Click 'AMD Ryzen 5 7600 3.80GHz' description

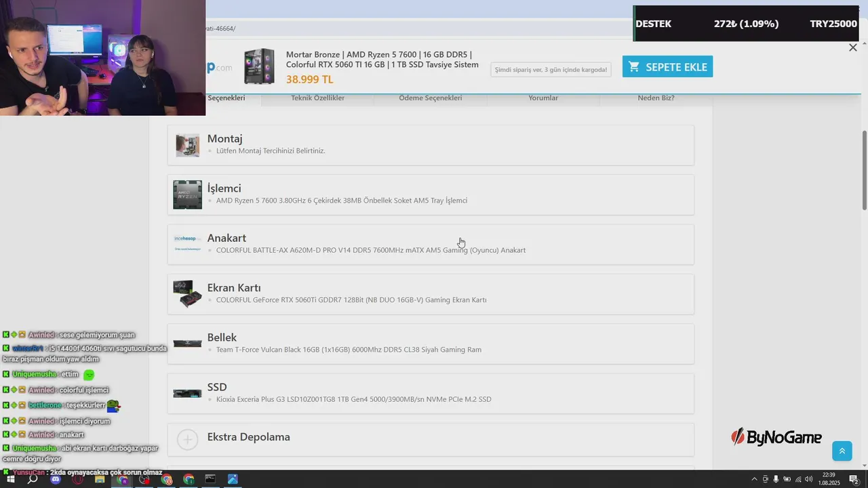342,201
